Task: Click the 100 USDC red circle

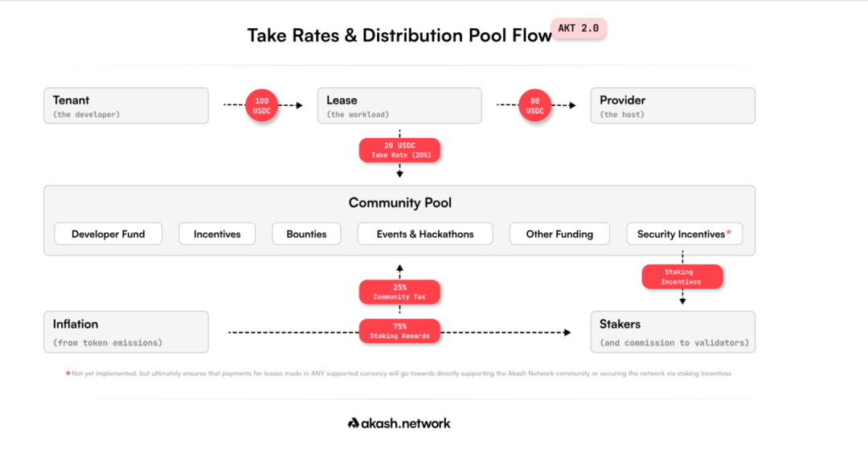Action: pos(261,105)
